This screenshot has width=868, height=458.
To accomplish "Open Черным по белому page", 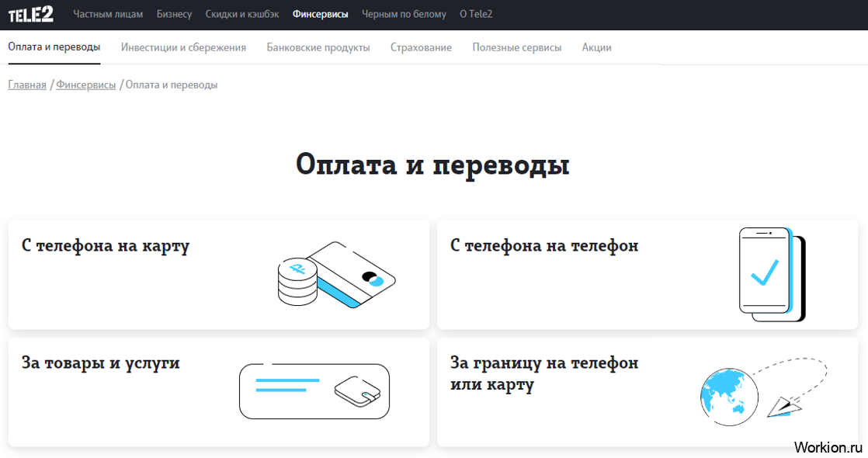I will pyautogui.click(x=404, y=14).
